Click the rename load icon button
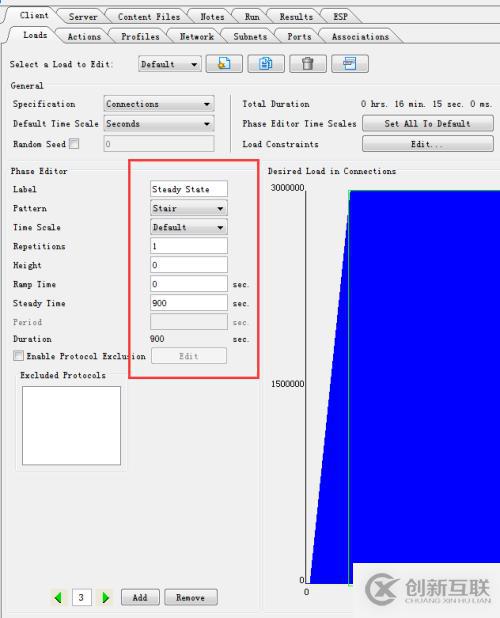500x618 pixels. point(350,64)
